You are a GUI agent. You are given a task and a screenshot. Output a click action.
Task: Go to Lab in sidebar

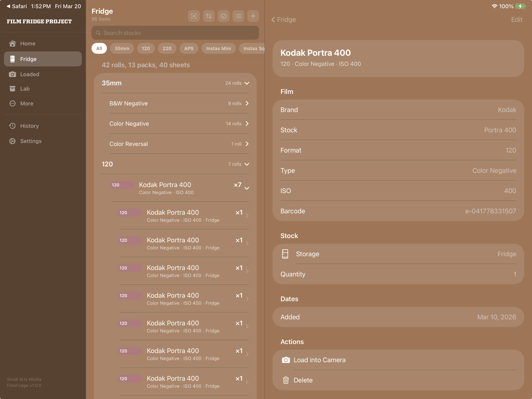25,89
